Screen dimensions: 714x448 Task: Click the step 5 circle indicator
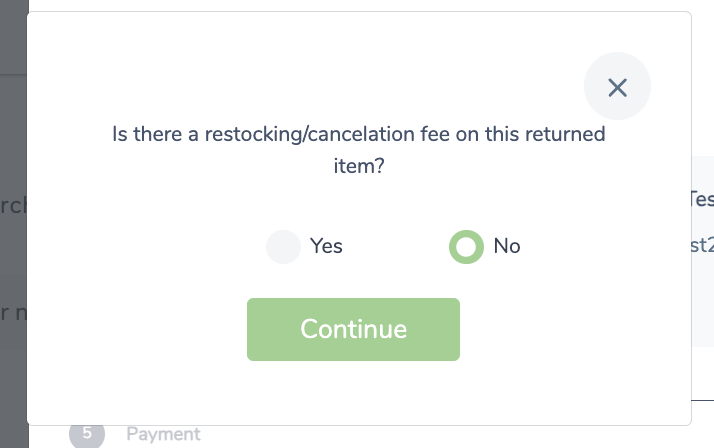click(87, 434)
